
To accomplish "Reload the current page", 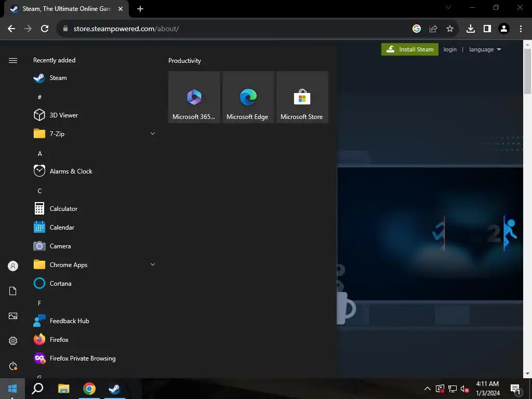I will (45, 29).
